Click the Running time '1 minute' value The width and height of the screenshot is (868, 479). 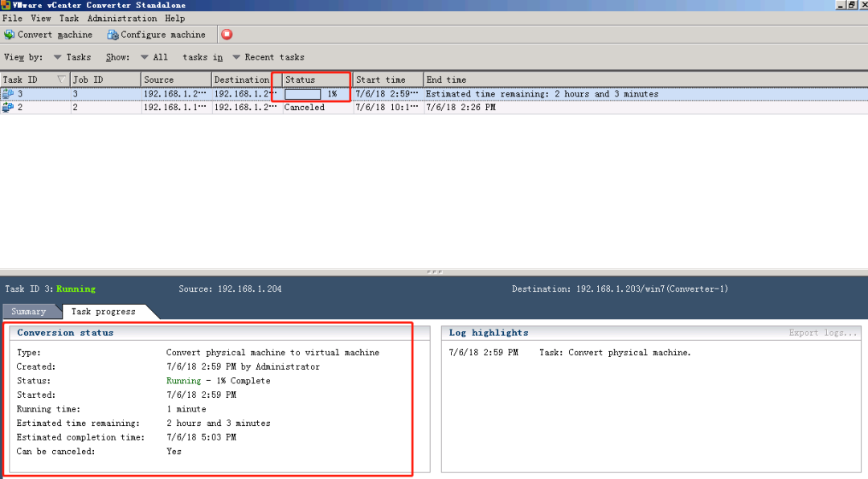(x=186, y=408)
